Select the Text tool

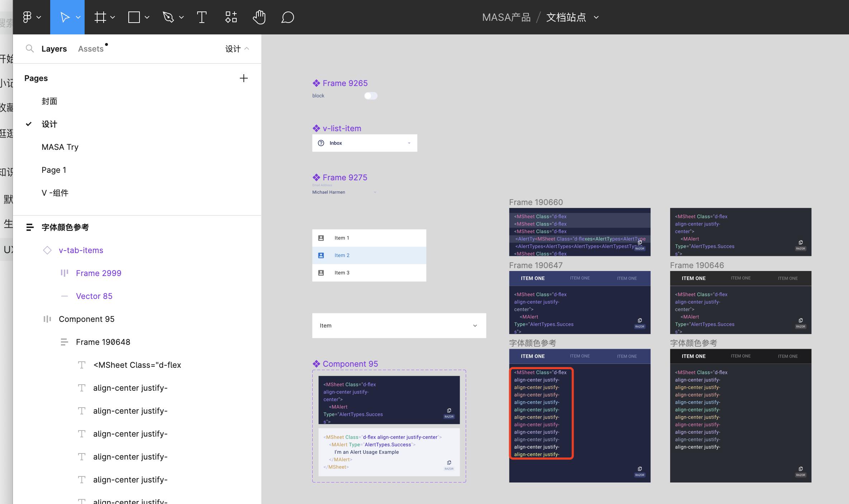pos(201,17)
